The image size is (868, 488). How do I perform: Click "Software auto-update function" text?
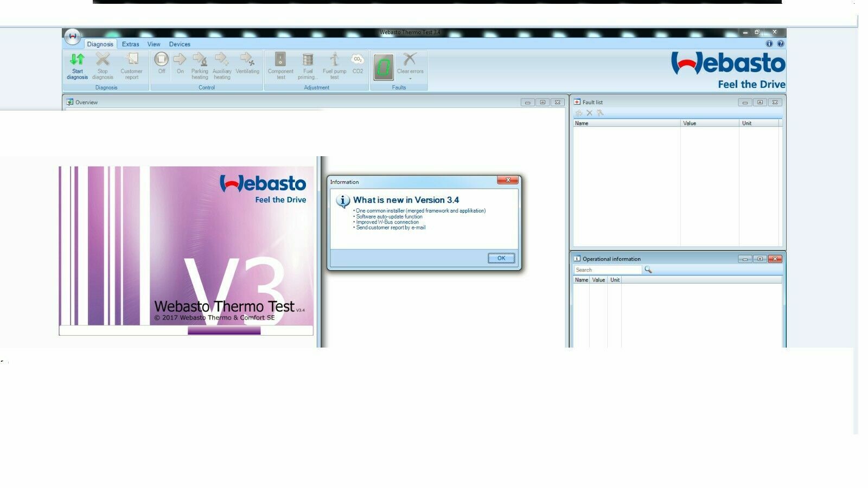click(x=388, y=216)
